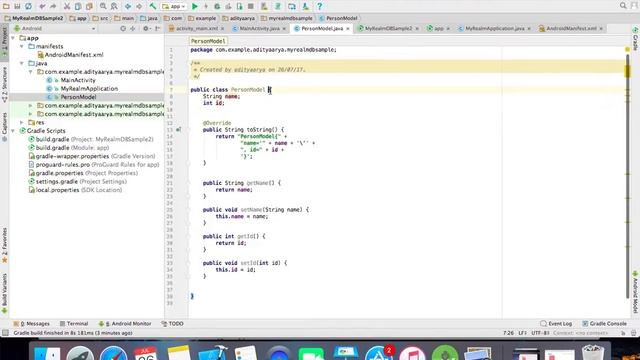Open the Terminal tool window
Viewport: 640px width, 360px height.
click(x=74, y=324)
